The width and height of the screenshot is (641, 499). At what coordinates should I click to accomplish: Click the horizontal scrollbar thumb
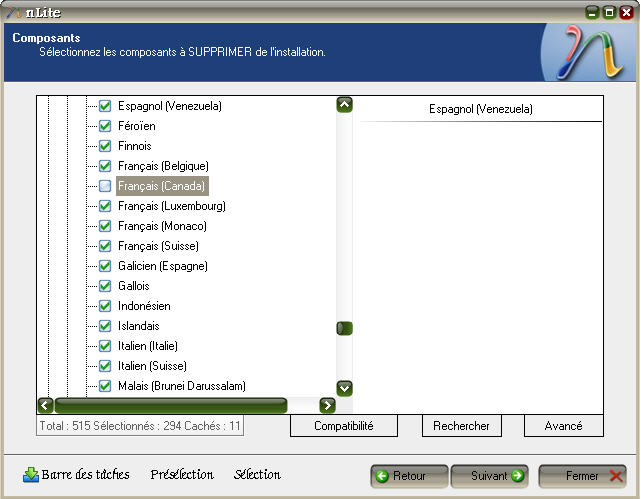[171, 405]
